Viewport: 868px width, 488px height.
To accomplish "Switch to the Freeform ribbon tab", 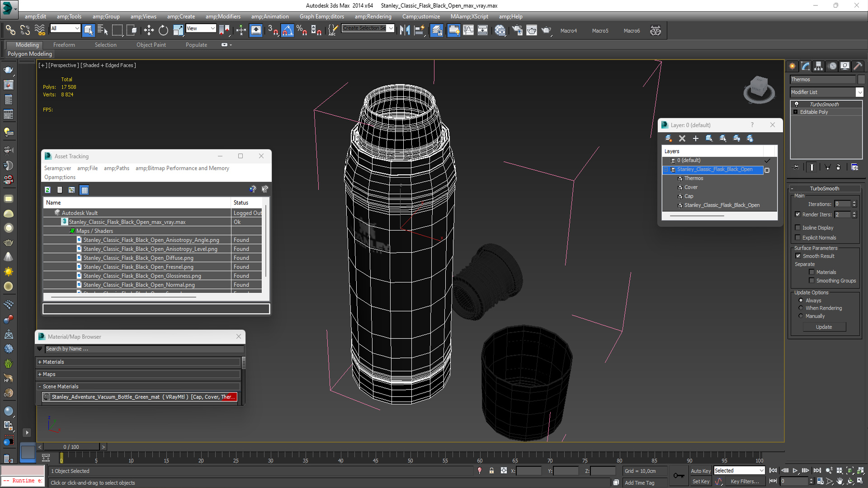I will coord(64,45).
